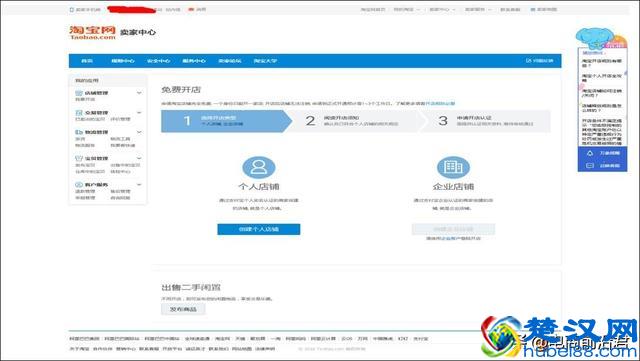Click the 阿里巴巴集团 footer link
Image resolution: width=640 pixels, height=361 pixels.
point(84,339)
